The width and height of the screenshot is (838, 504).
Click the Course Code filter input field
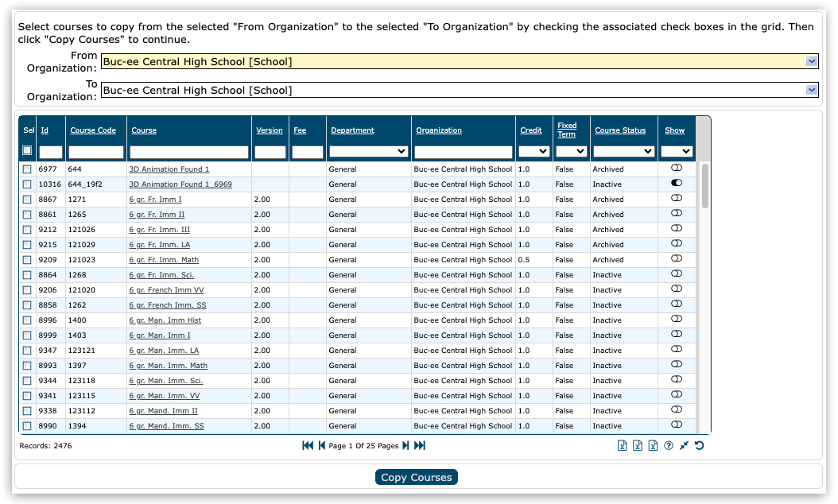[95, 150]
